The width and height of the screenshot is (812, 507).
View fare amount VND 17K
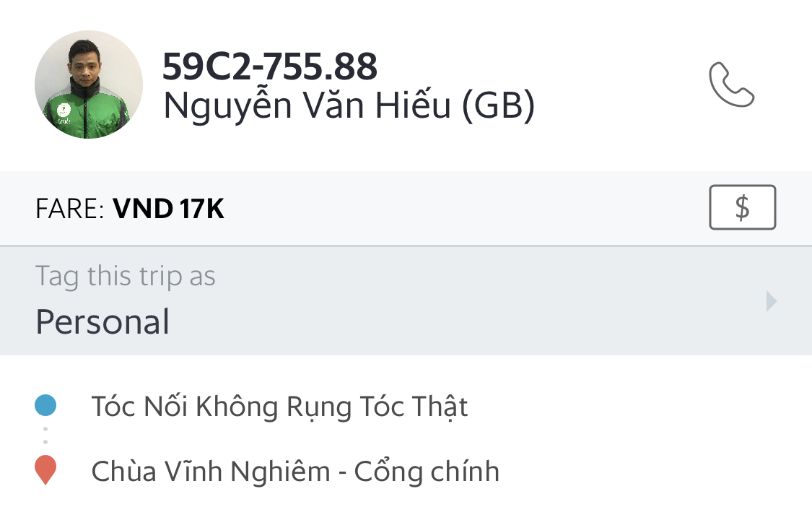pyautogui.click(x=168, y=209)
